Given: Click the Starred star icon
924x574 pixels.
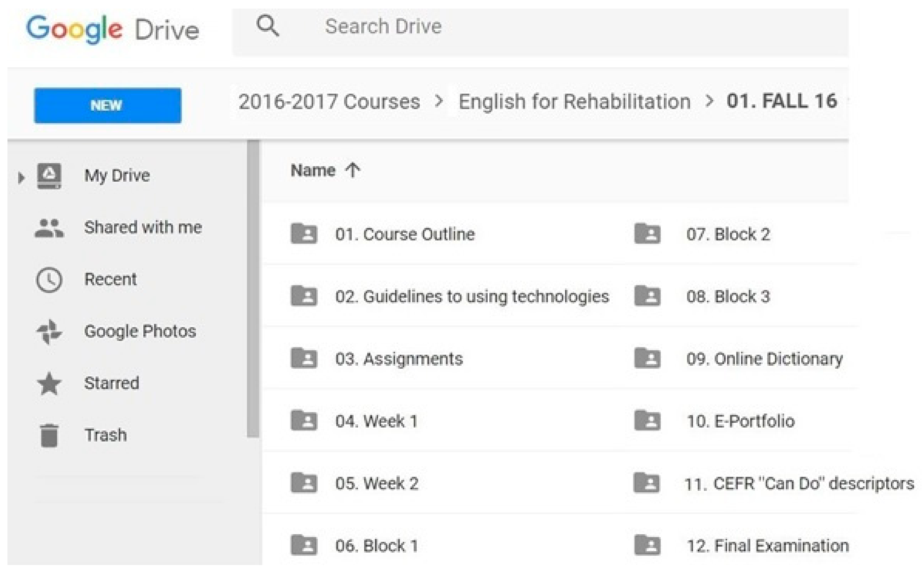Looking at the screenshot, I should [x=49, y=383].
